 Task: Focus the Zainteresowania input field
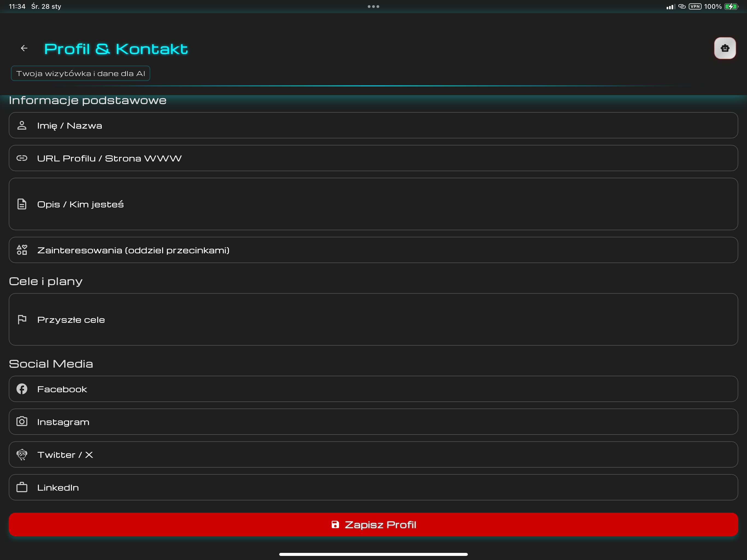[373, 250]
